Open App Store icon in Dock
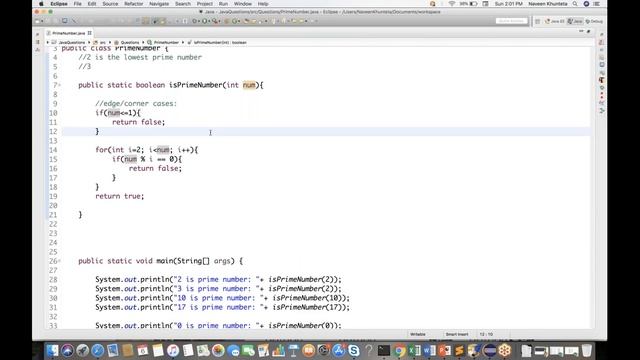 pos(338,351)
